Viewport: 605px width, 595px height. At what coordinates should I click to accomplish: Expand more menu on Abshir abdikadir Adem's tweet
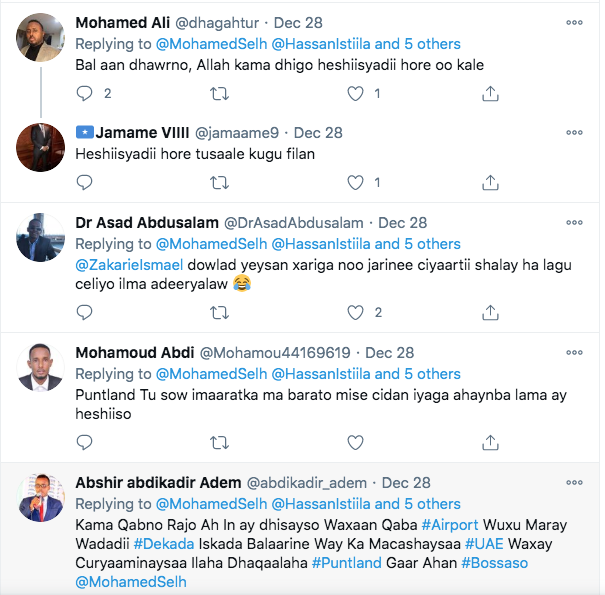[x=574, y=482]
